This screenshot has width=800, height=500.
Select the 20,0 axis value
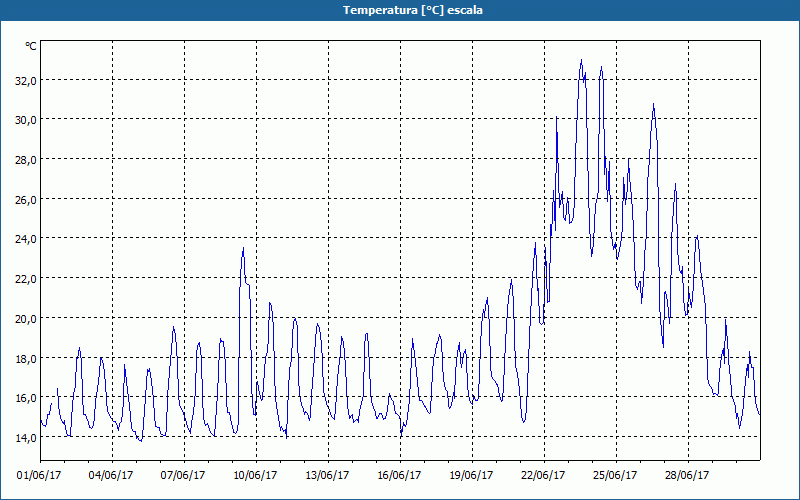click(x=25, y=318)
